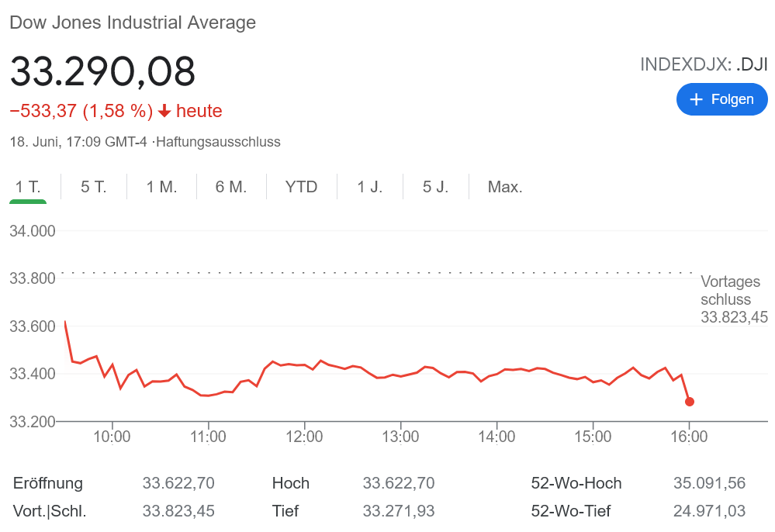The width and height of the screenshot is (775, 532).
Task: Click the INDEXDJX: .DJI ticker label
Action: (x=704, y=64)
